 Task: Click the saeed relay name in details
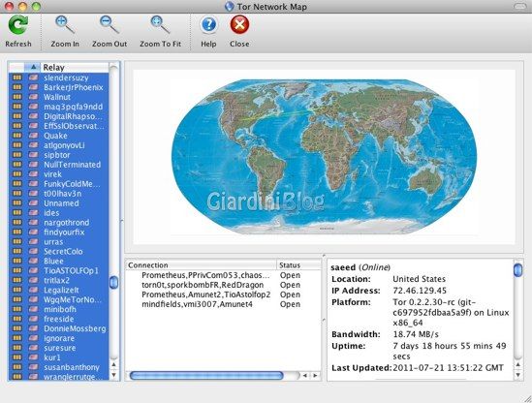click(343, 267)
